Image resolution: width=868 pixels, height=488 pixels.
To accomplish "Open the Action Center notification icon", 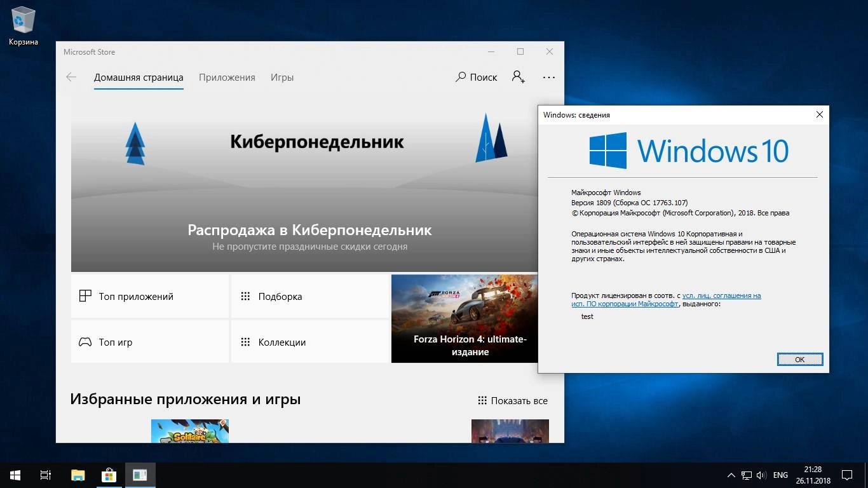I will [847, 475].
